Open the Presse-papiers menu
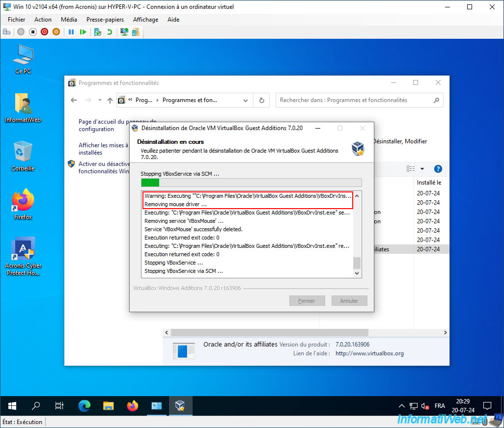The image size is (504, 428). 105,20
